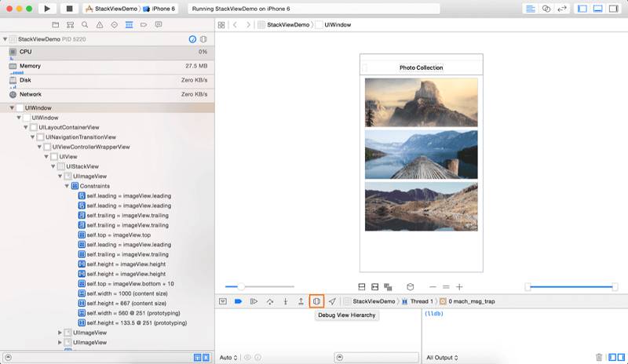Image resolution: width=628 pixels, height=364 pixels.
Task: Click the view spacing slider below canvas
Action: coord(260,286)
